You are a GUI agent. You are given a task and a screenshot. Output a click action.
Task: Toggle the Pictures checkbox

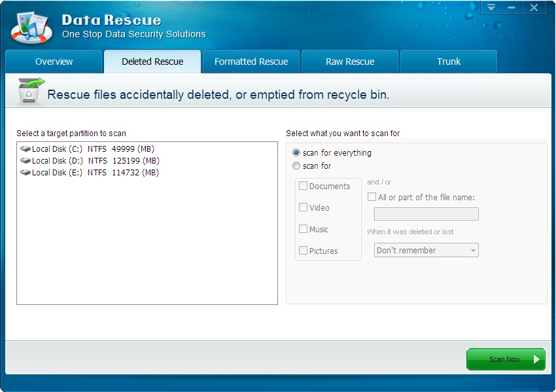click(x=303, y=251)
